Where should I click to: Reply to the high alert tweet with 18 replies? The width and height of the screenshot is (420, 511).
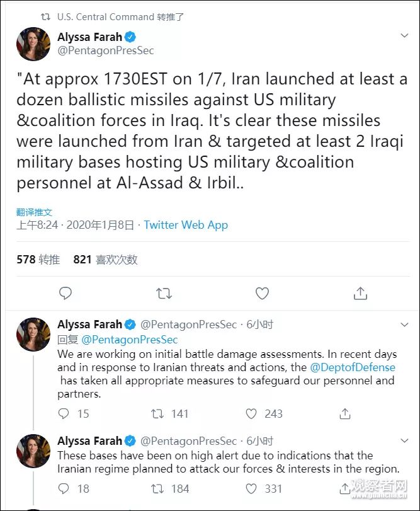coord(64,488)
